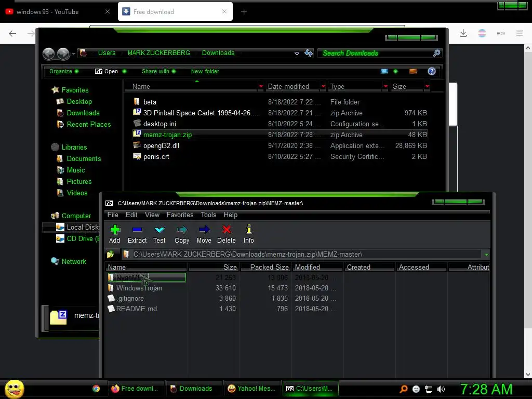Close the windows 93 YouTube tab
Viewport: 532px width, 399px height.
[108, 11]
